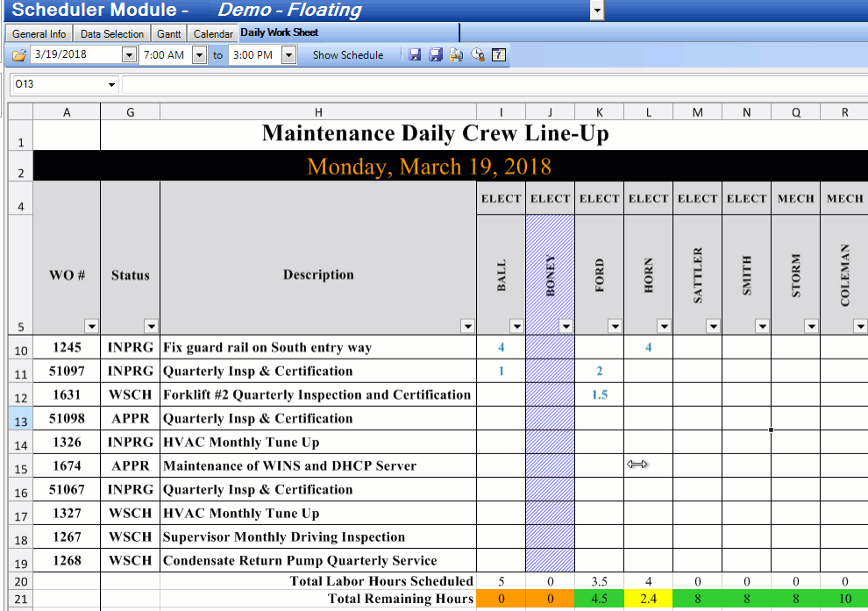The width and height of the screenshot is (868, 611).
Task: Click 'Supervisor Monthly Driving Inspection' description
Action: coord(284,536)
